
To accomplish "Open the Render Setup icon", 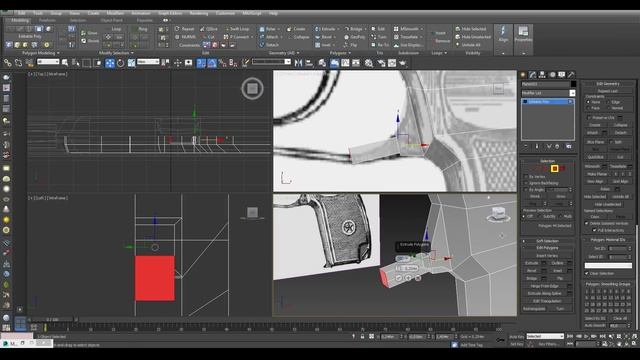I will click(381, 63).
